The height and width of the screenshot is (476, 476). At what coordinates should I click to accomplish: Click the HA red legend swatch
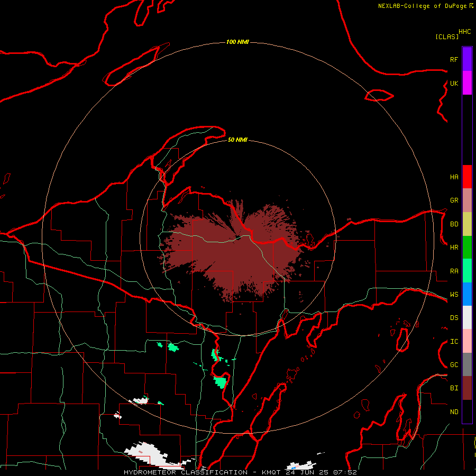point(467,177)
